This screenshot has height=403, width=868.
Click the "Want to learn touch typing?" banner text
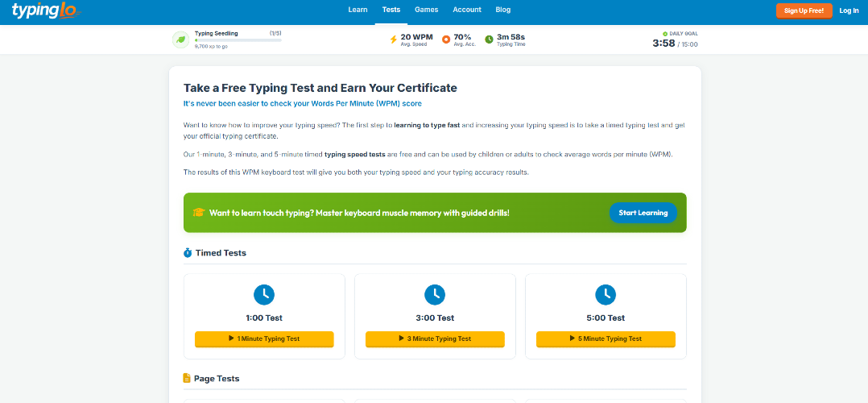pyautogui.click(x=359, y=213)
